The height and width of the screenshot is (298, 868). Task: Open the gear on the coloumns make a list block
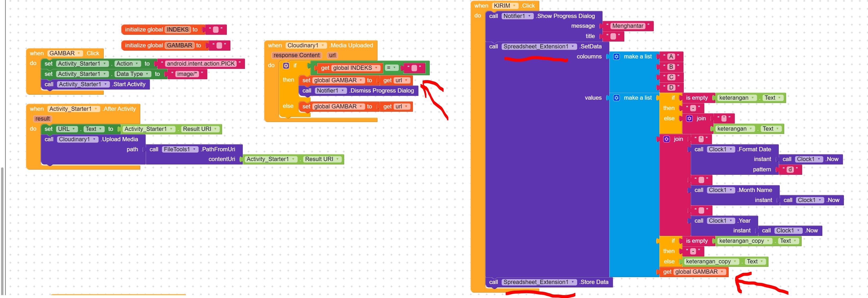pos(616,57)
